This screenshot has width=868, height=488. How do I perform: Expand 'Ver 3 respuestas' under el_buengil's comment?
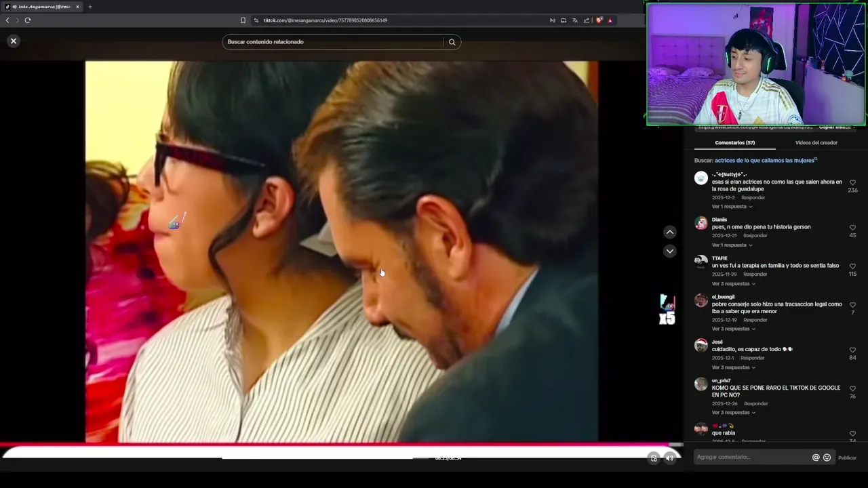point(733,329)
